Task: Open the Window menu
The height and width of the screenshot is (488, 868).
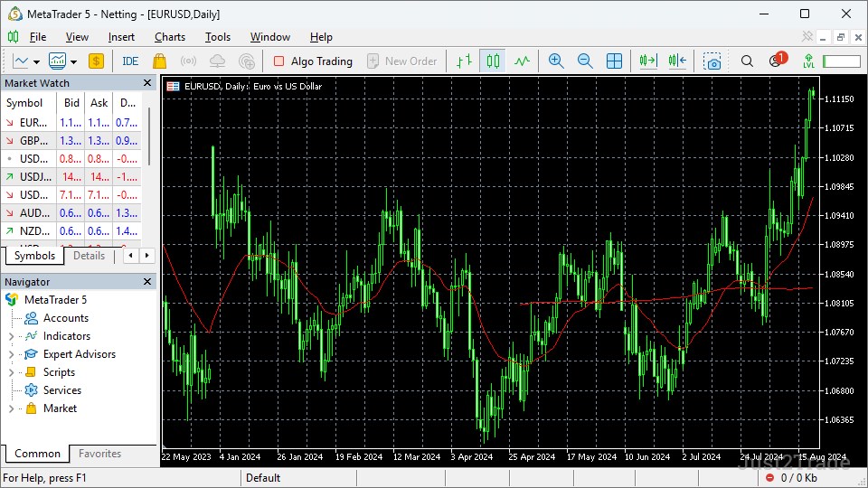Action: (270, 37)
